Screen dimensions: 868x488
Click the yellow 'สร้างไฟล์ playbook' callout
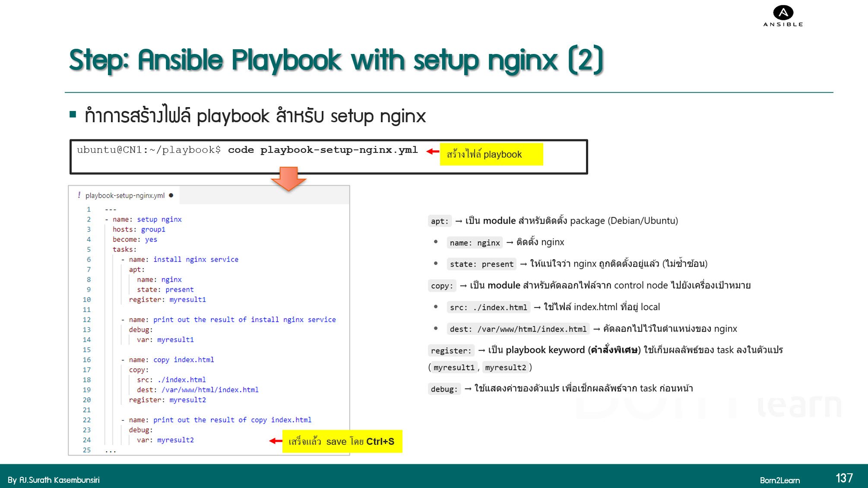(x=491, y=154)
